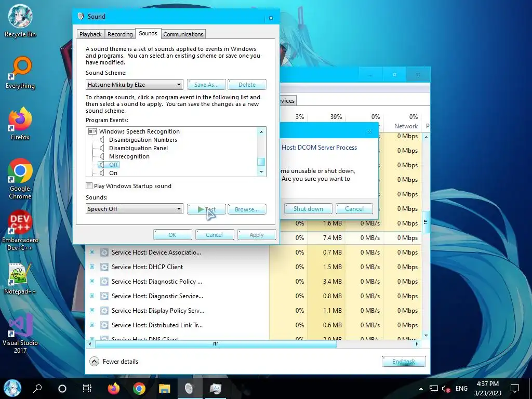The width and height of the screenshot is (532, 399).
Task: Select the On program event
Action: (113, 173)
